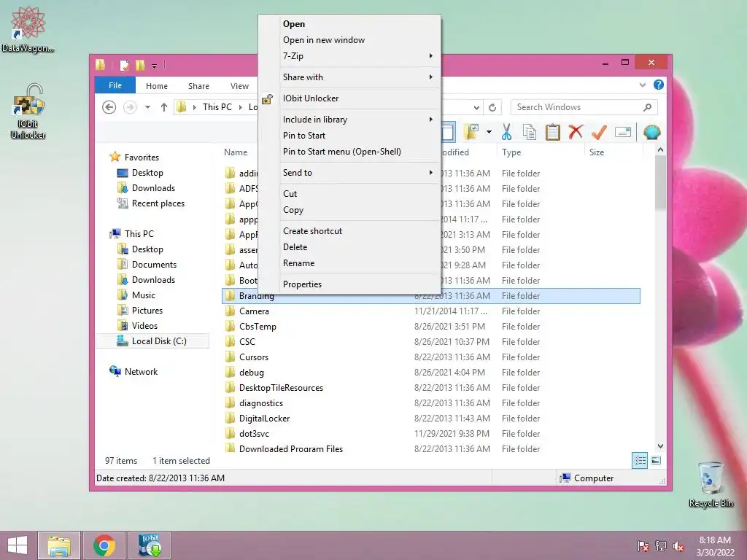Open folder options toolbar dropdown arrow
The image size is (747, 560).
click(x=489, y=132)
